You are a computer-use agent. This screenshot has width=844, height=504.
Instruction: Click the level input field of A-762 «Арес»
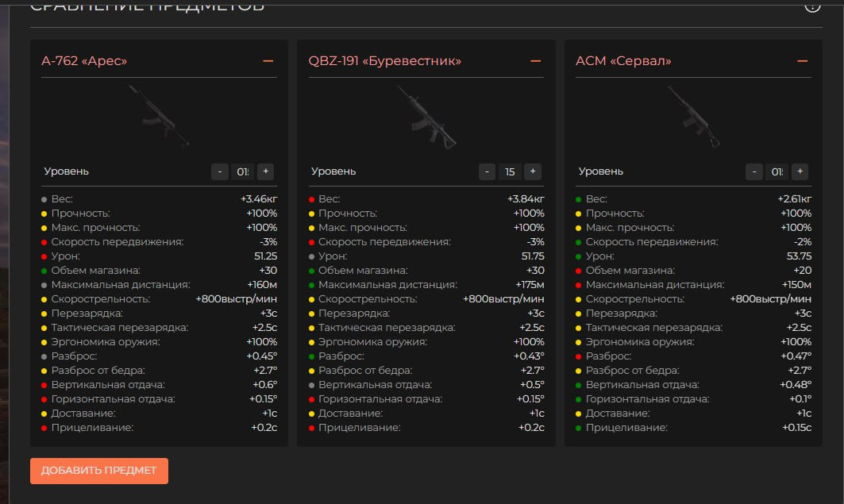pyautogui.click(x=242, y=171)
